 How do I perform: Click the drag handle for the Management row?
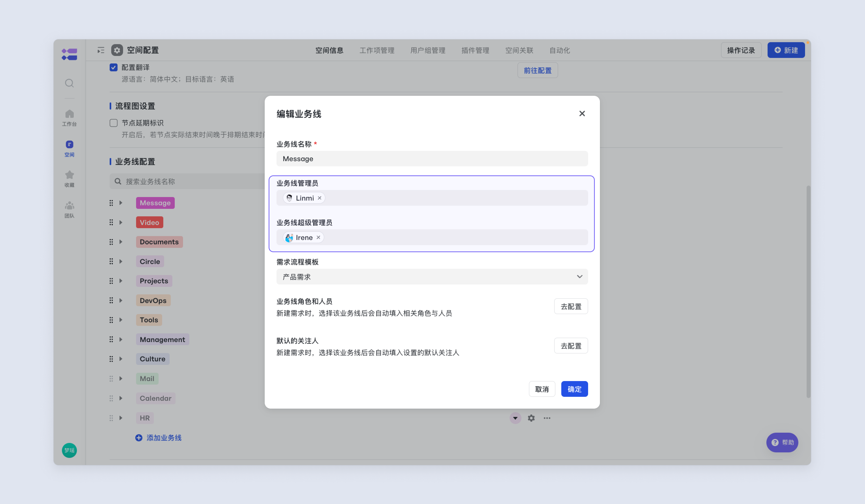point(111,339)
